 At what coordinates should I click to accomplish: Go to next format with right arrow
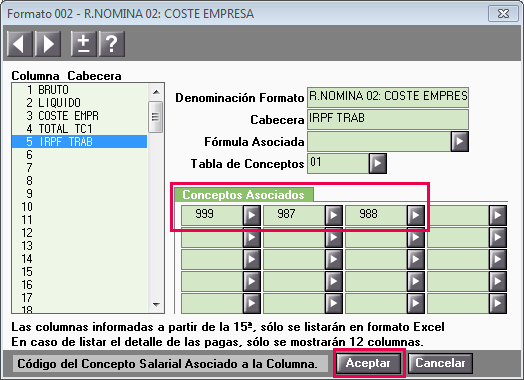(48, 44)
